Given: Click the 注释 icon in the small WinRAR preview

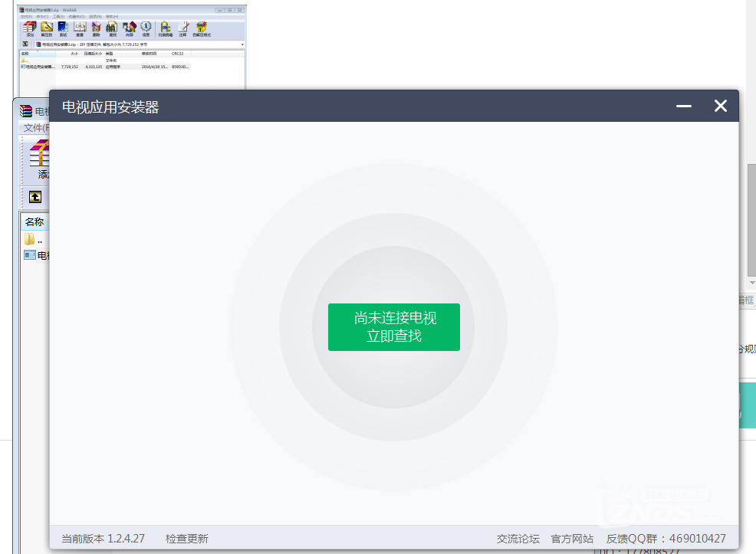Looking at the screenshot, I should [x=182, y=29].
